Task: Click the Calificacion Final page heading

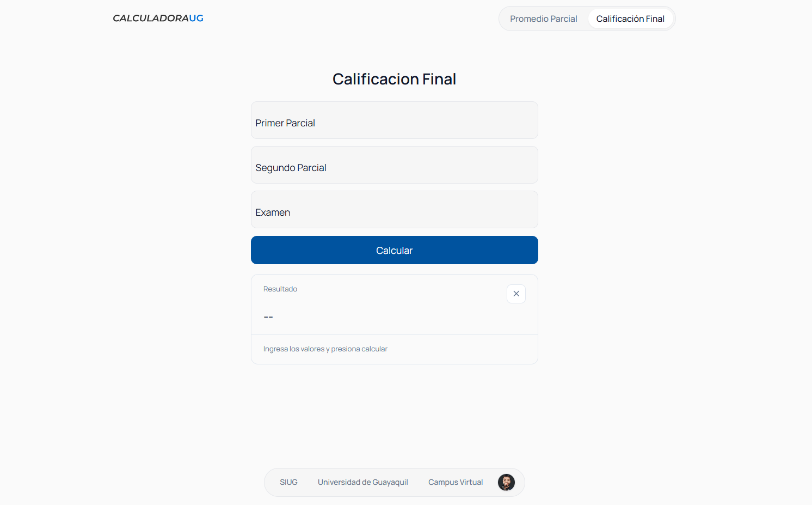Action: (x=394, y=79)
